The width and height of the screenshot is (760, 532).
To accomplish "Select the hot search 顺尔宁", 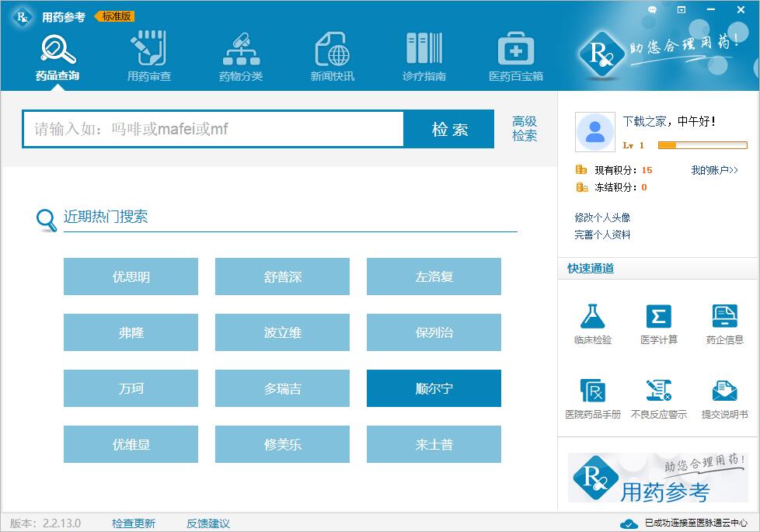I will tap(434, 388).
